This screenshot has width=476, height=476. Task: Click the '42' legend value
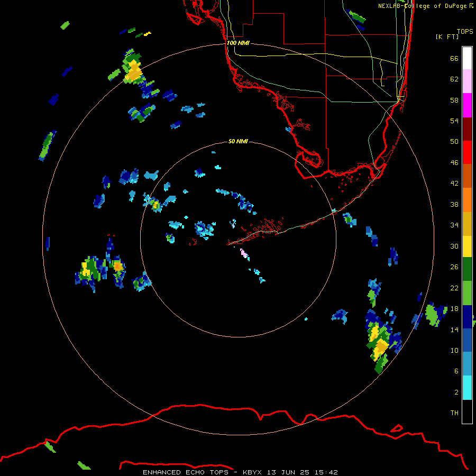[x=454, y=183]
